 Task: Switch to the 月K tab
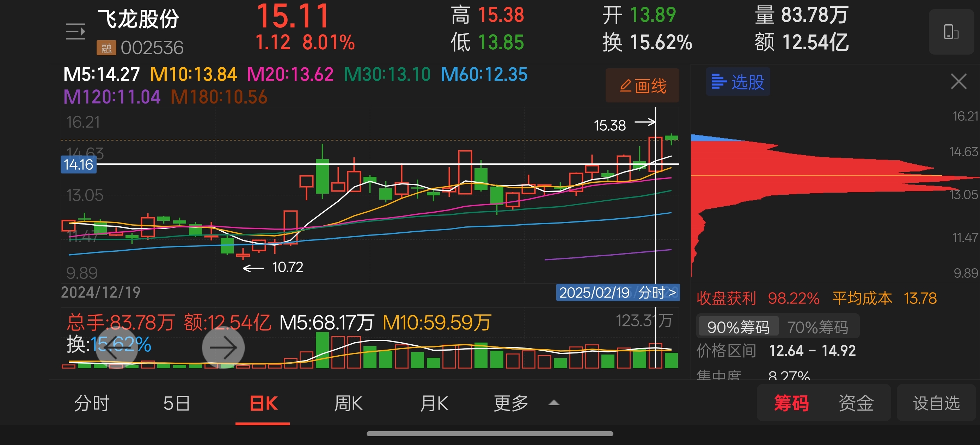(434, 403)
